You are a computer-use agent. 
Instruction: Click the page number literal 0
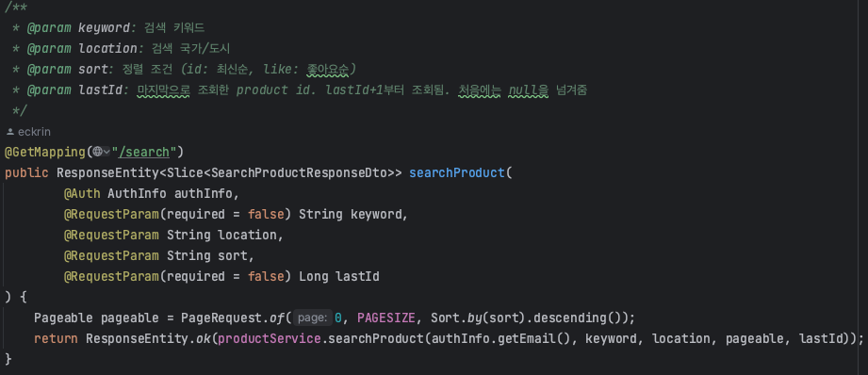tap(338, 318)
